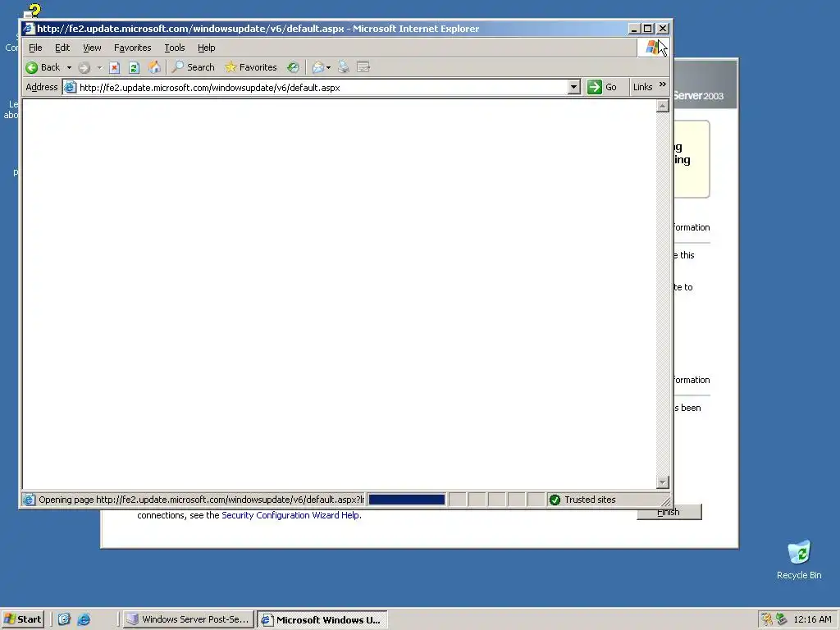Click the Trusted sites checkmark icon
840x630 pixels.
click(x=555, y=500)
